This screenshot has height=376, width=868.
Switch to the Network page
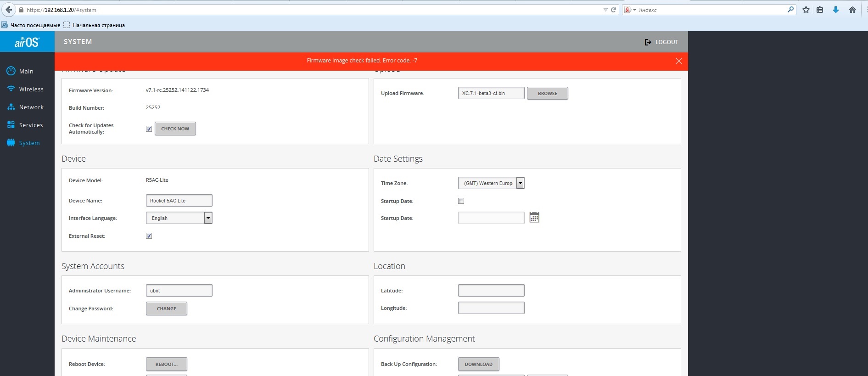point(31,107)
